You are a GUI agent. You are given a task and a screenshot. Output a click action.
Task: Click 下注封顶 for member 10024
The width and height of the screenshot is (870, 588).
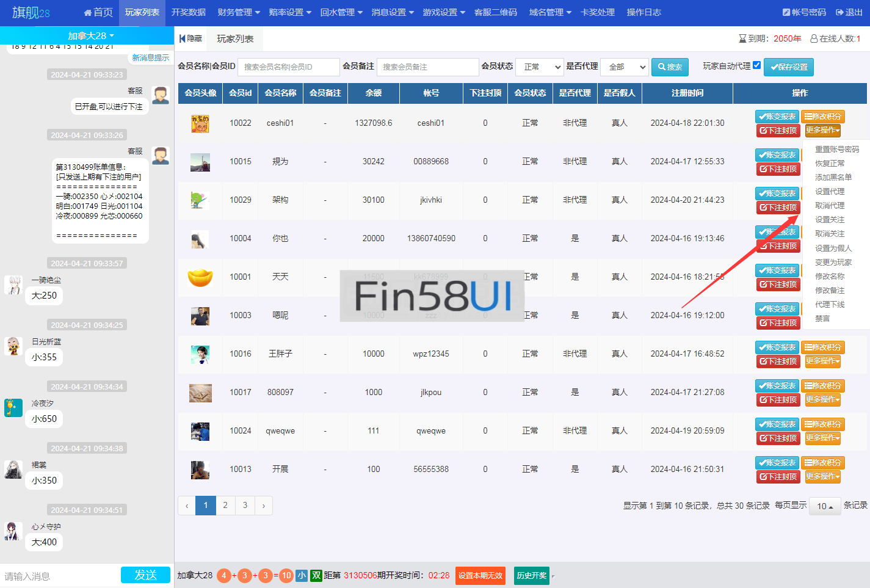(x=778, y=438)
